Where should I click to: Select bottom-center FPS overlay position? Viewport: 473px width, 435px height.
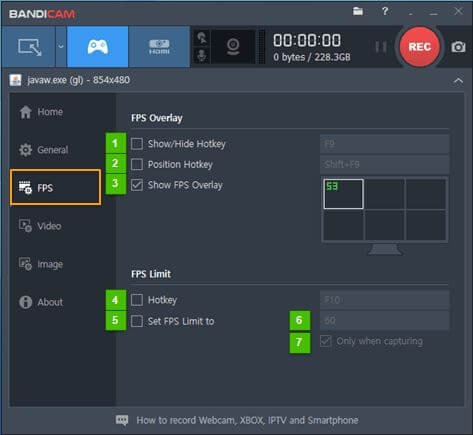coord(385,225)
